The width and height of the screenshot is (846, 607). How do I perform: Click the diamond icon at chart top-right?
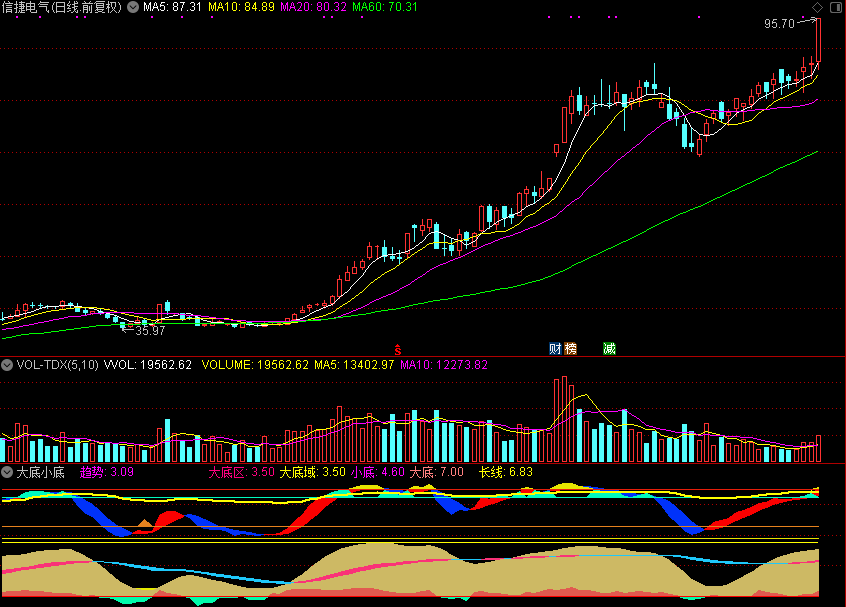pyautogui.click(x=816, y=8)
